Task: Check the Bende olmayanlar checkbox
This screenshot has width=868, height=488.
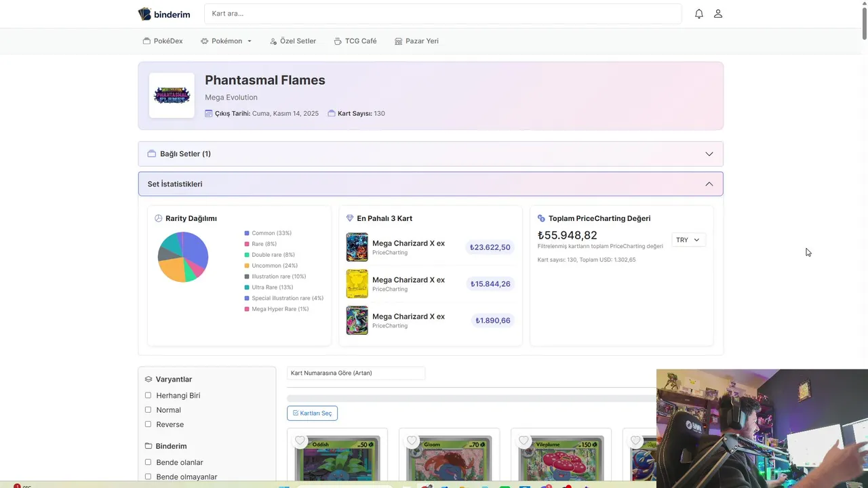Action: tap(149, 476)
